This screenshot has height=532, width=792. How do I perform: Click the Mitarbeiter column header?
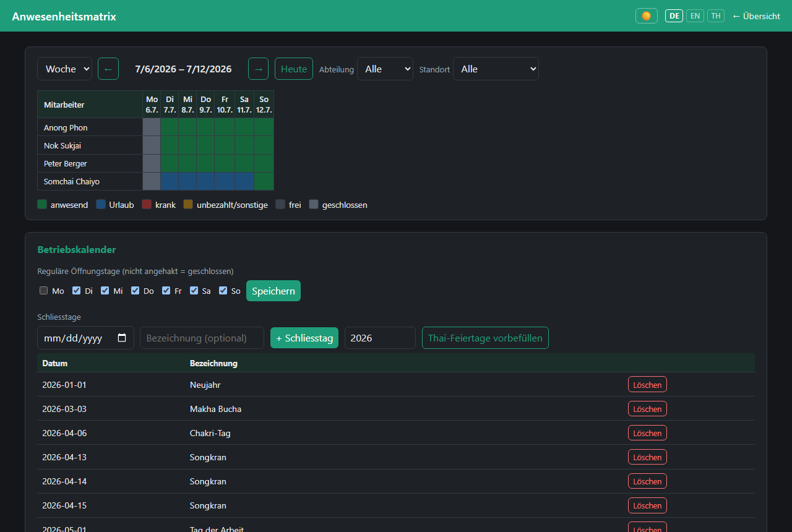[90, 105]
